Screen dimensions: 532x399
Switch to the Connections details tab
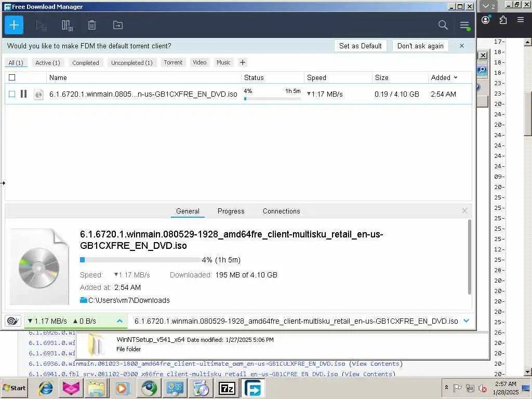[281, 211]
